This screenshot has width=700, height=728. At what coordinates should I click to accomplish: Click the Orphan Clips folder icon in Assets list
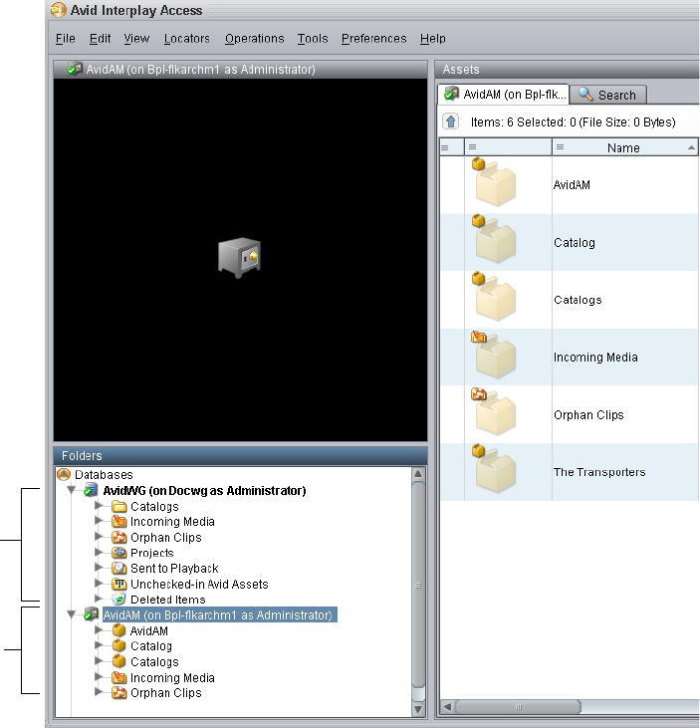[x=494, y=412]
